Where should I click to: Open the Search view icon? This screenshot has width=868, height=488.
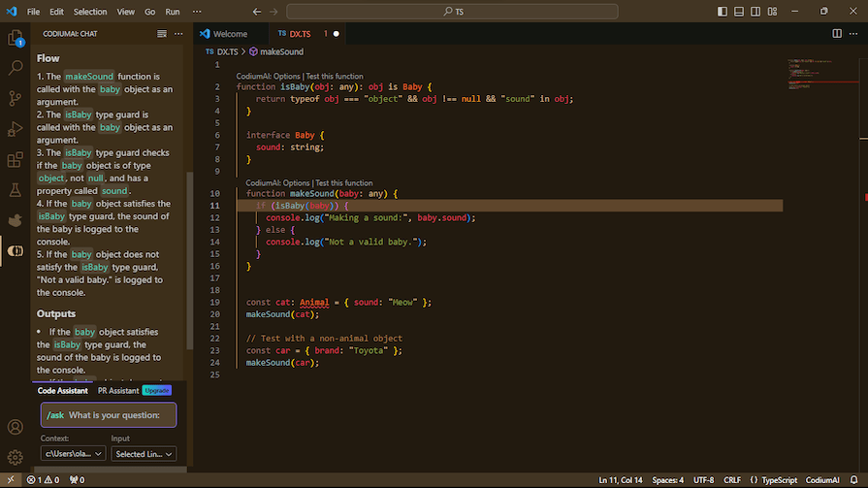[x=16, y=69]
